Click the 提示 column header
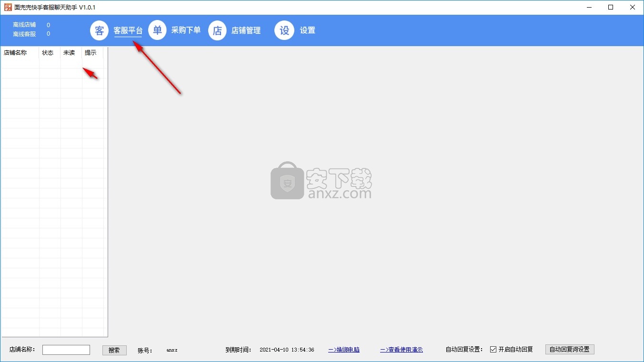644x362 pixels. tap(93, 53)
